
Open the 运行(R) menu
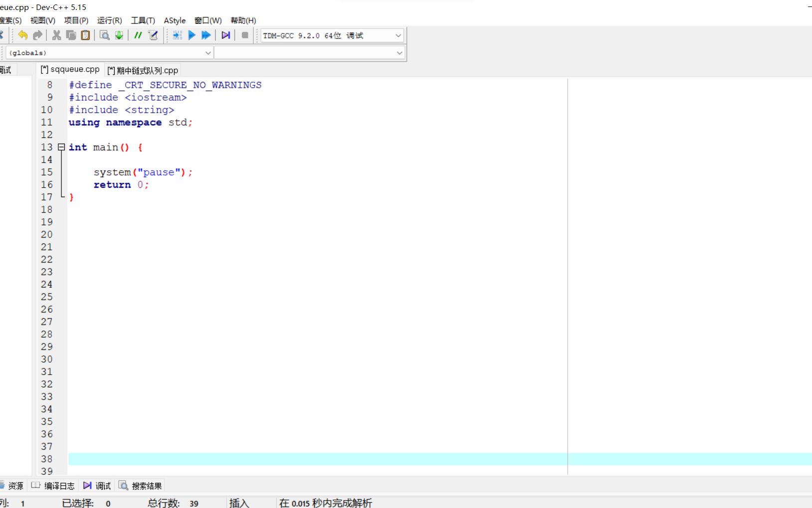click(x=110, y=20)
